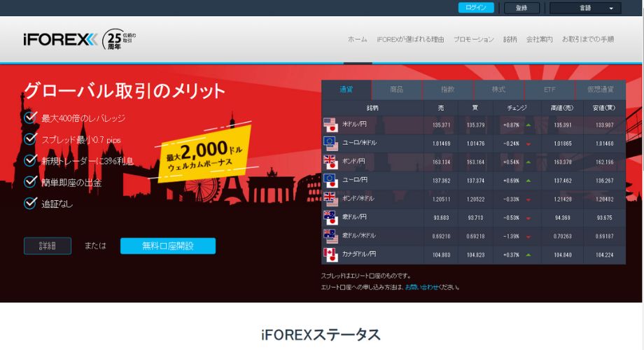The height and width of the screenshot is (350, 644).
Task: Click green up arrow in ユーロ/円 row
Action: point(528,181)
